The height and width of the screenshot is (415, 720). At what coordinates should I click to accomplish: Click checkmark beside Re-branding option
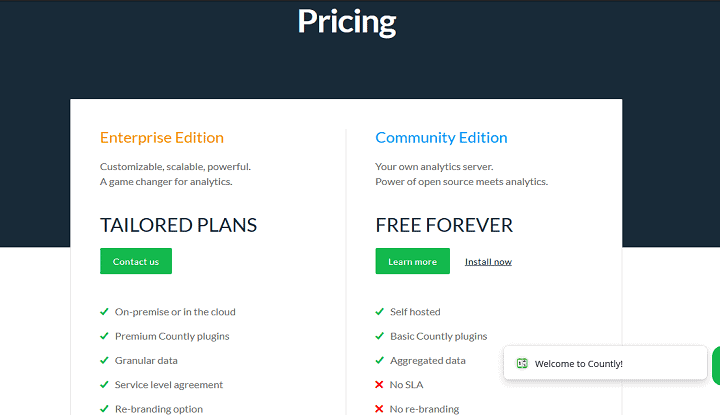pos(104,409)
